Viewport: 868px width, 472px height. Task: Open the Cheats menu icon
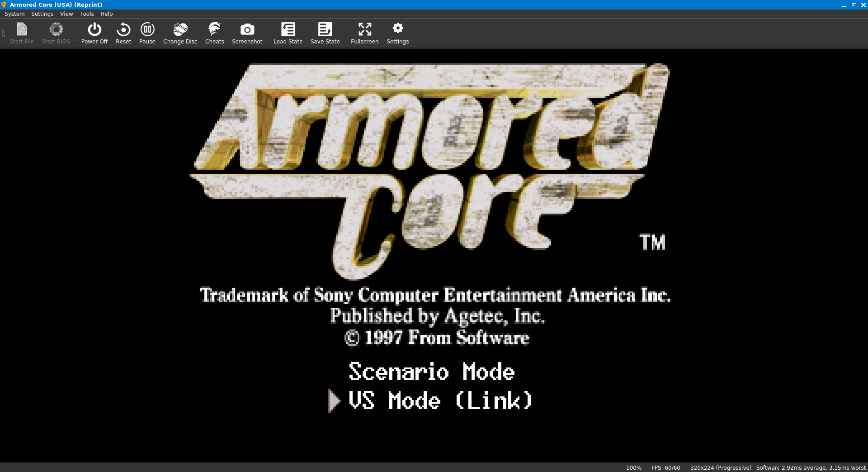coord(214,33)
